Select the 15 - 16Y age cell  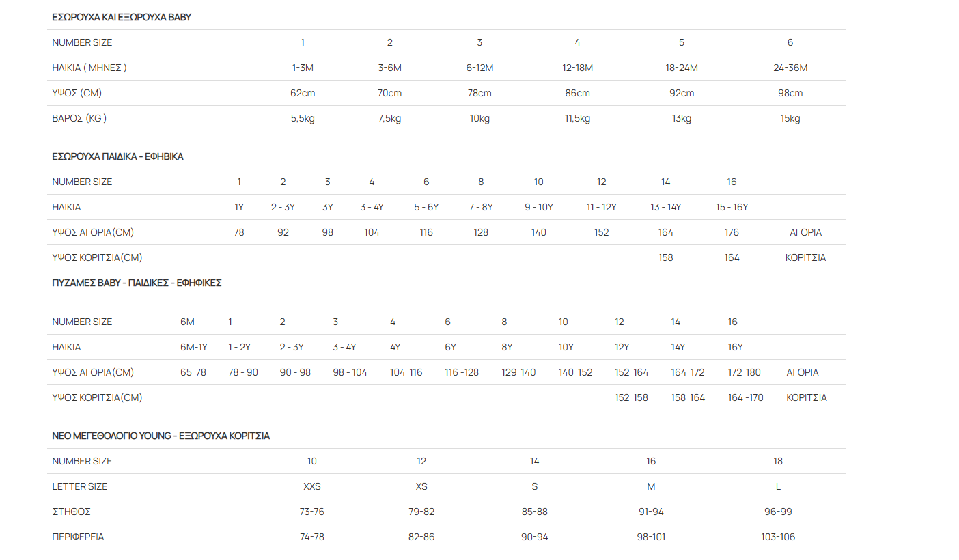(732, 207)
